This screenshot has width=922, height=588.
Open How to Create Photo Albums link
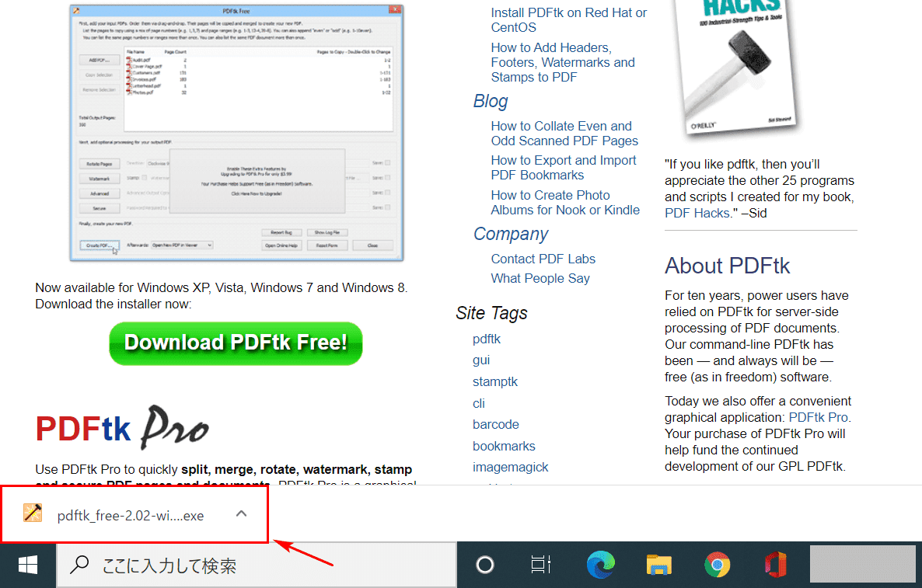(x=565, y=202)
